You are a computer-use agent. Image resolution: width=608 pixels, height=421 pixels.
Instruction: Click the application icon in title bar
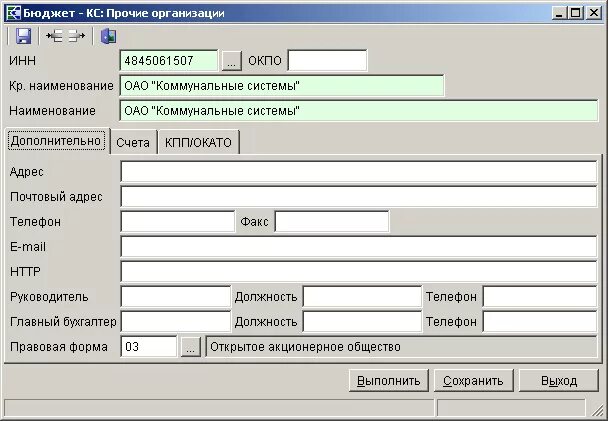[x=13, y=13]
